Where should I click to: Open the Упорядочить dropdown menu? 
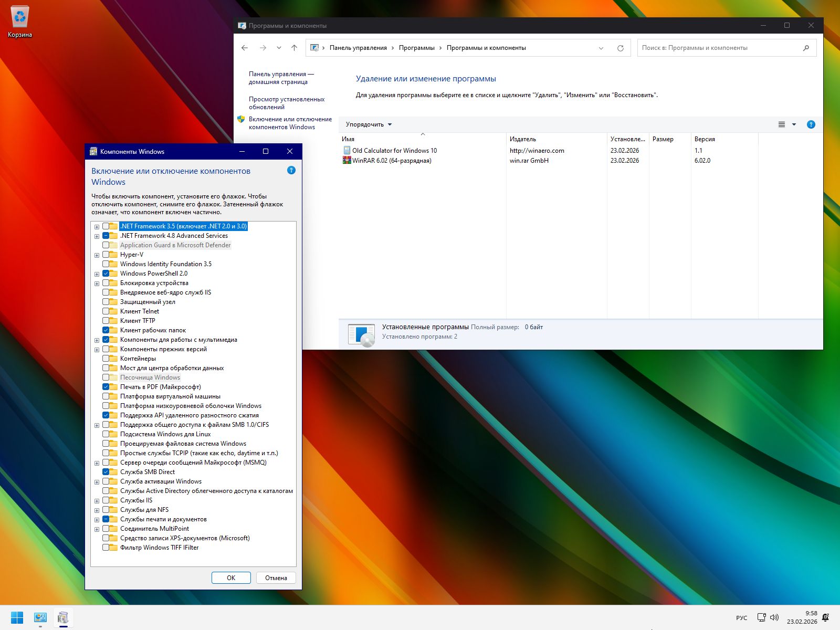(369, 124)
